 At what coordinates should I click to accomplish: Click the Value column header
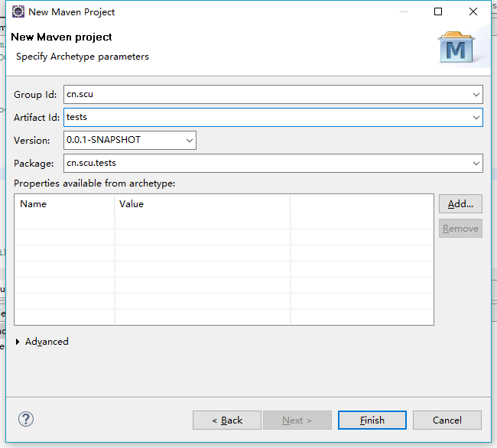pyautogui.click(x=203, y=204)
